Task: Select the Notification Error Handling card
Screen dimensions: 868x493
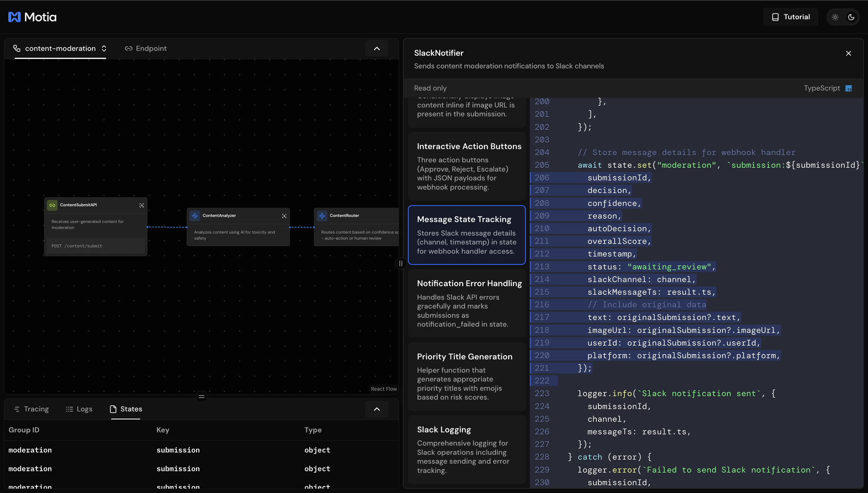Action: [467, 303]
